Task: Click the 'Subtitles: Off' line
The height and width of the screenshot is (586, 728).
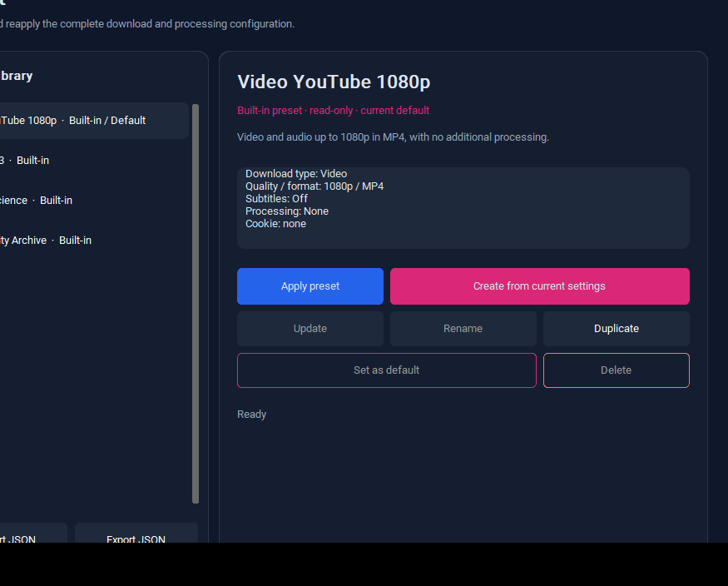Action: 276,199
